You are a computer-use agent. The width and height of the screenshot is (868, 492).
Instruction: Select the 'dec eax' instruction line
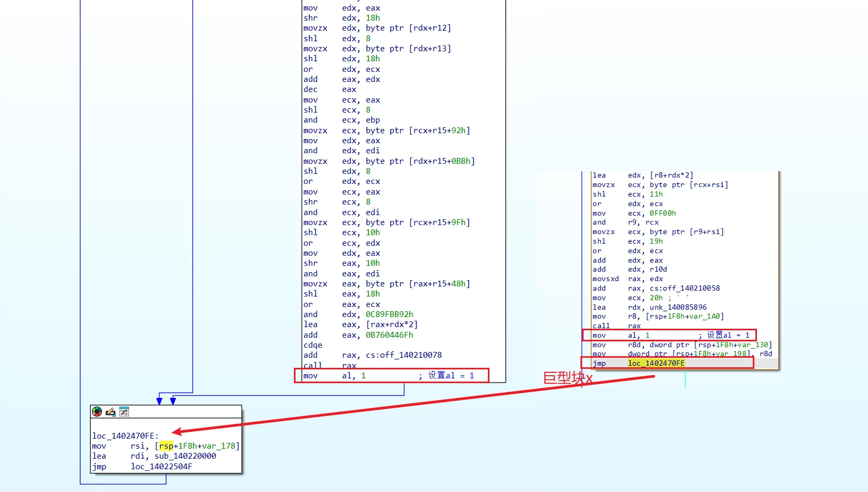[x=330, y=89]
